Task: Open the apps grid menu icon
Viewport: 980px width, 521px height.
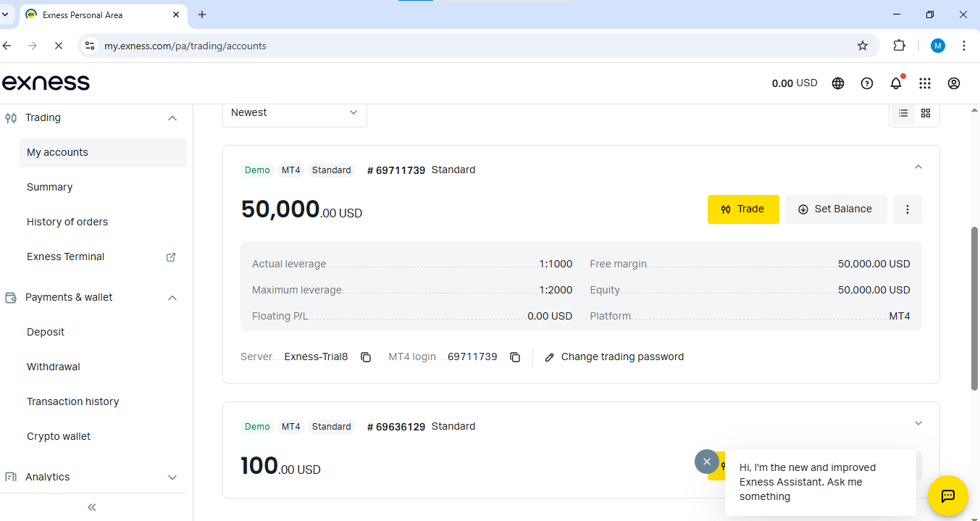Action: coord(925,83)
